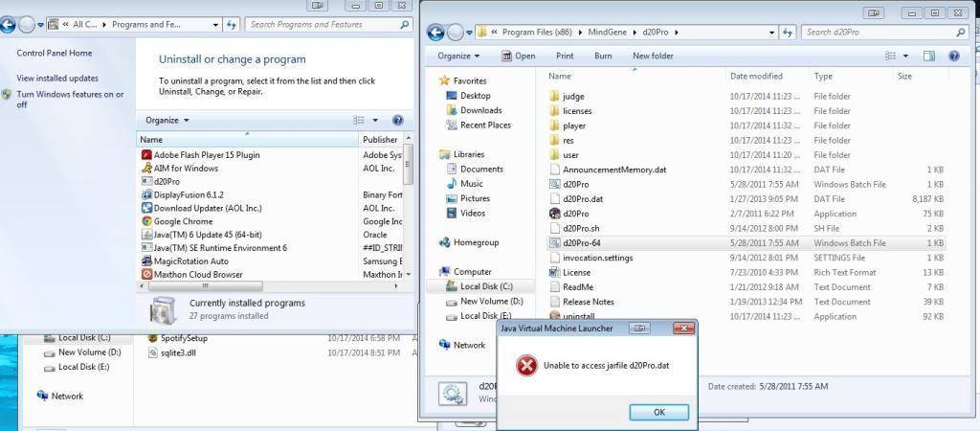Toggle the preview pane in d20Pro explorer
This screenshot has height=431, width=980.
click(x=928, y=56)
